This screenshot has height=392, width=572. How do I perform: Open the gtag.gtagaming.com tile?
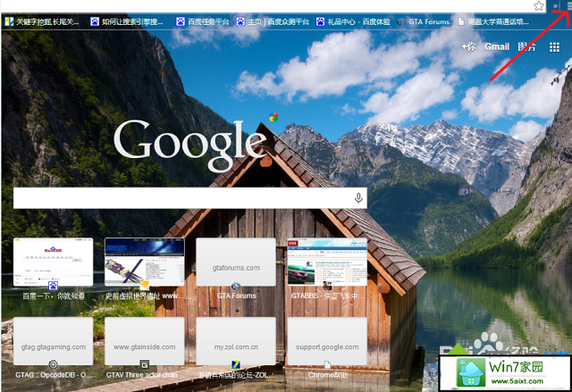(54, 341)
